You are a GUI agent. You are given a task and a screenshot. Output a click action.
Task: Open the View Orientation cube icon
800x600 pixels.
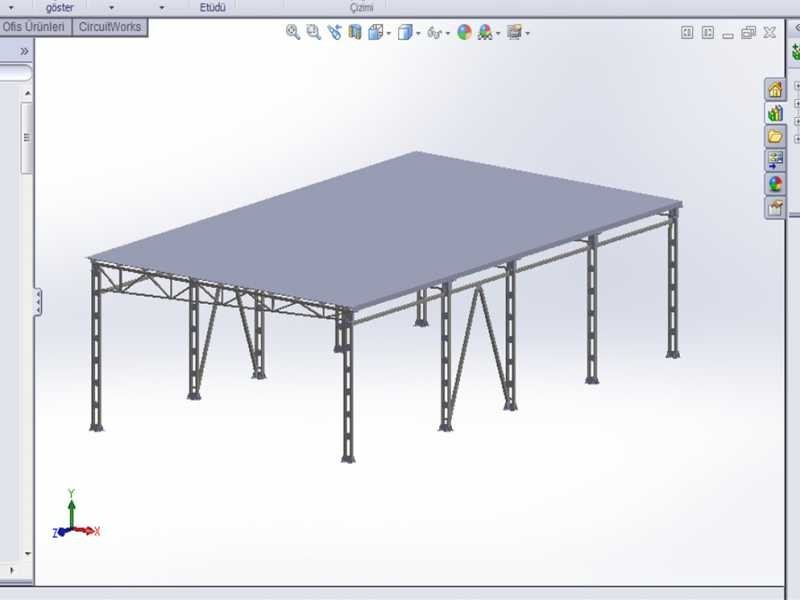[x=376, y=32]
